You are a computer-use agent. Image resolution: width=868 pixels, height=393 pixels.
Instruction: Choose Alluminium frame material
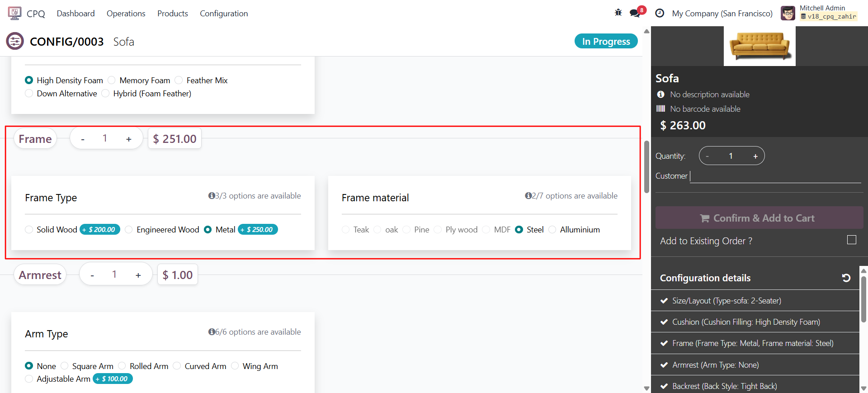pyautogui.click(x=552, y=229)
